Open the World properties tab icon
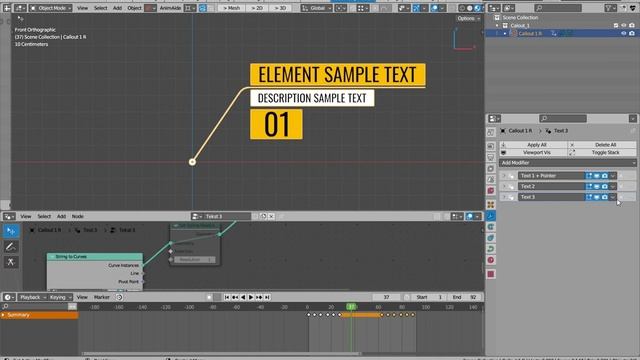This screenshot has height=360, width=640. (x=491, y=191)
